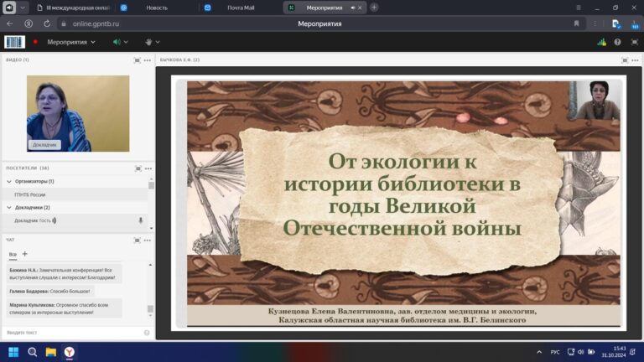This screenshot has width=644, height=362.
Task: Select the Все chat tab
Action: [13, 254]
